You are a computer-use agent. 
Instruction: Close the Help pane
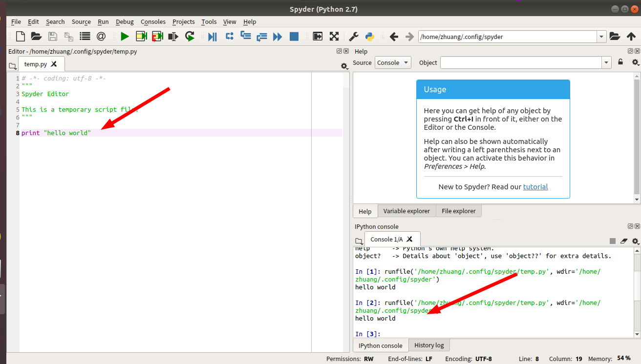pos(637,51)
